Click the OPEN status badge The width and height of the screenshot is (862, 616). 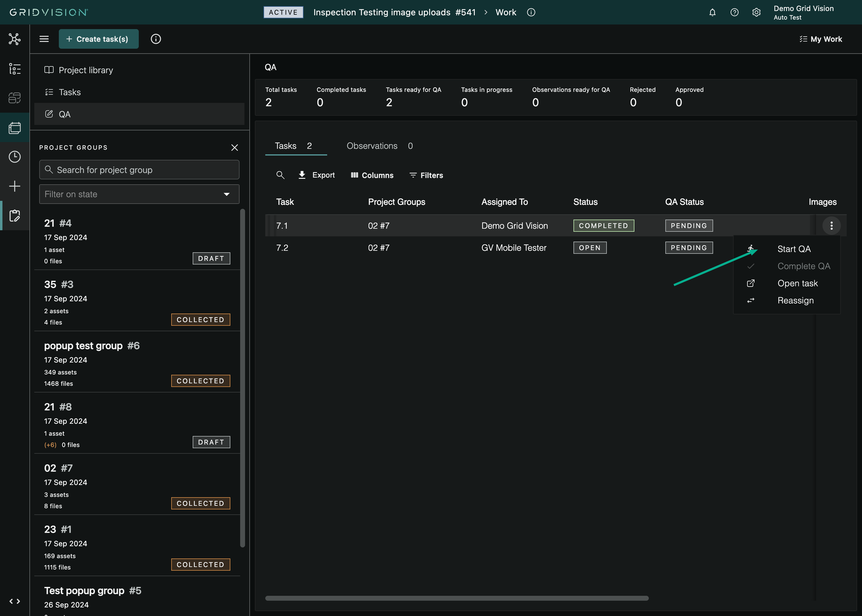(x=590, y=248)
